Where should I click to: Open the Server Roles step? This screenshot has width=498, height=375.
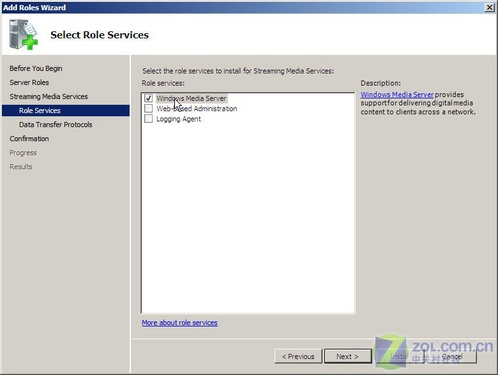tap(29, 82)
